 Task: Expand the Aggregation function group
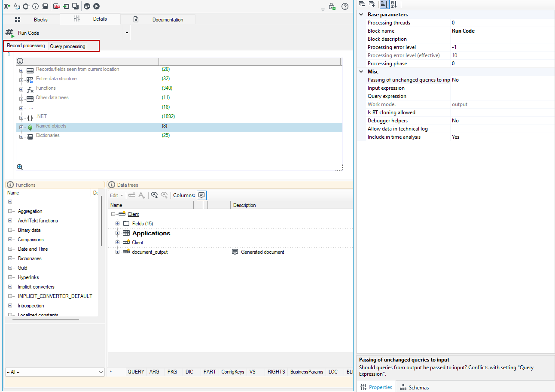click(x=10, y=211)
